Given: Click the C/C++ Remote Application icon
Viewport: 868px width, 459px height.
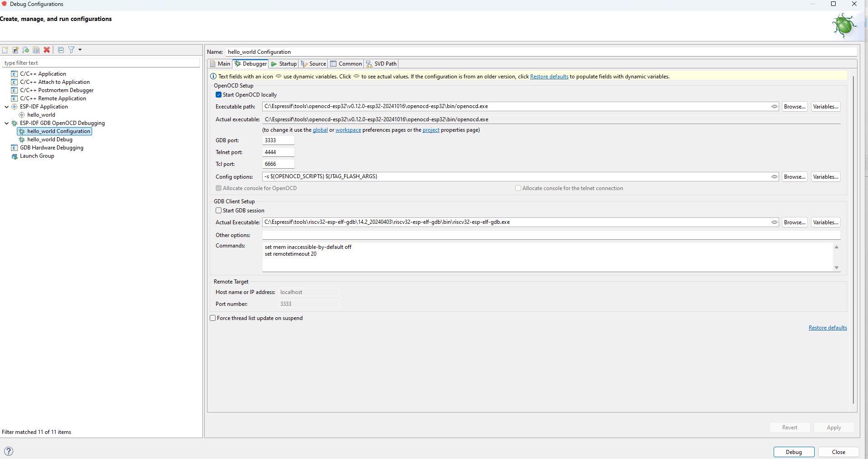Looking at the screenshot, I should 14,98.
